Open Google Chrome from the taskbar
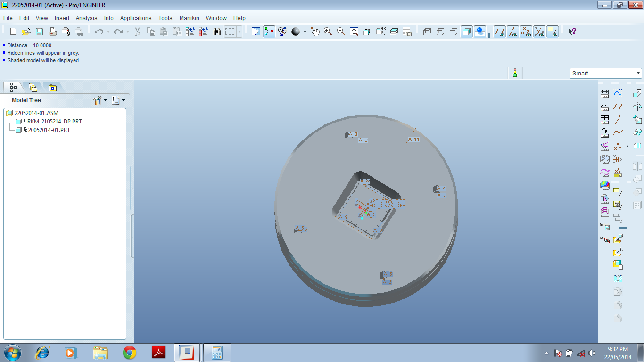 coord(130,353)
